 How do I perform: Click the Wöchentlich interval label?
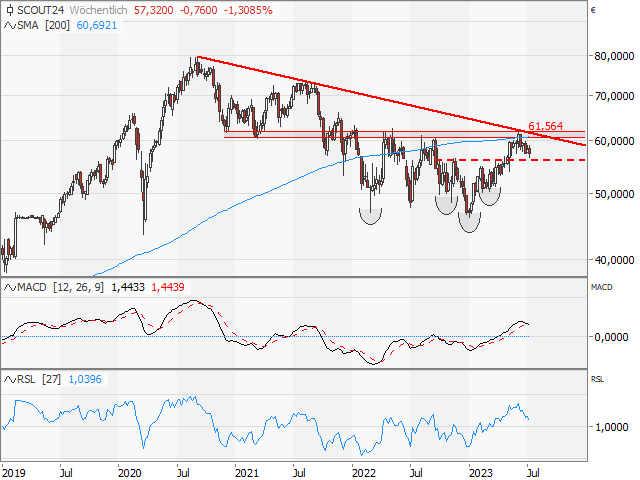point(98,10)
